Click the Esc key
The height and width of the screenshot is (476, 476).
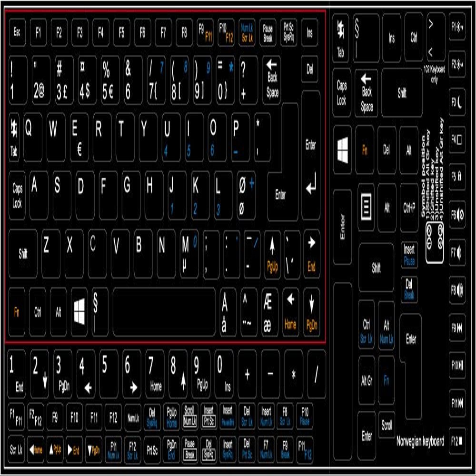17,32
